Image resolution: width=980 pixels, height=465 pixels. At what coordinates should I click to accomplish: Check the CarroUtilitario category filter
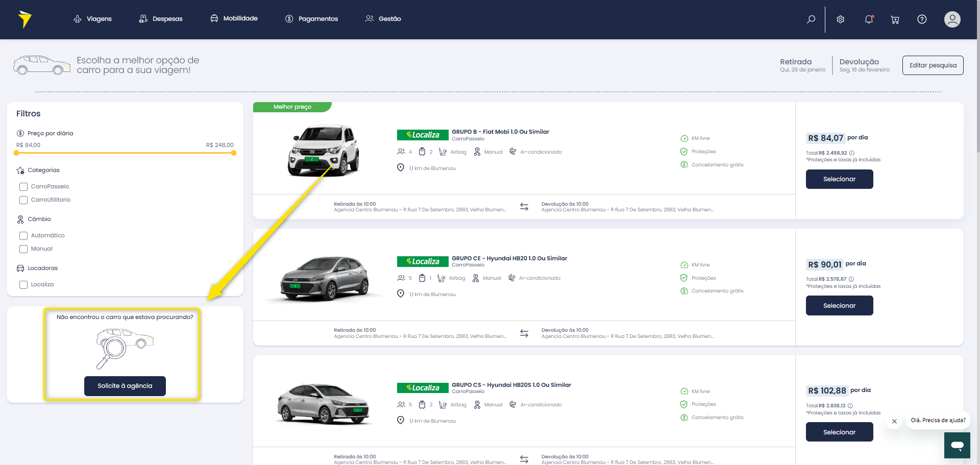click(x=23, y=200)
